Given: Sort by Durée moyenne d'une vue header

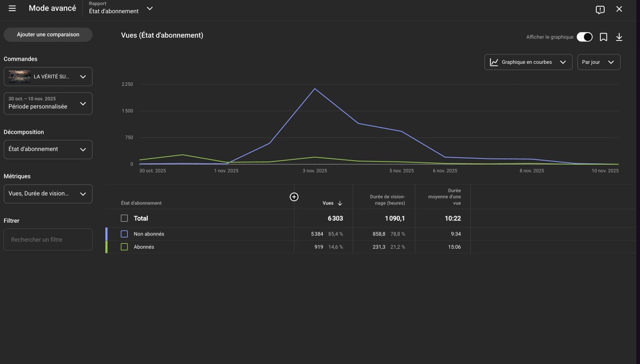Looking at the screenshot, I should tap(445, 197).
